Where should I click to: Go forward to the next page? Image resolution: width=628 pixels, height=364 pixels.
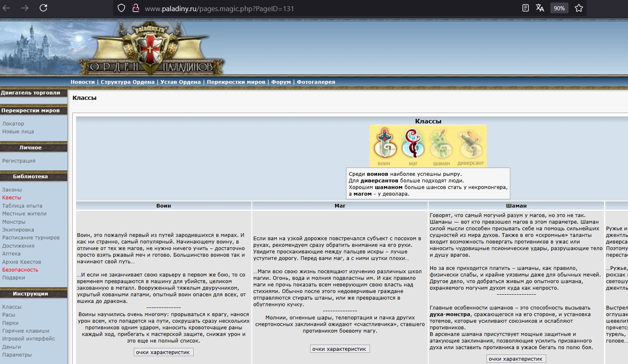tap(25, 8)
